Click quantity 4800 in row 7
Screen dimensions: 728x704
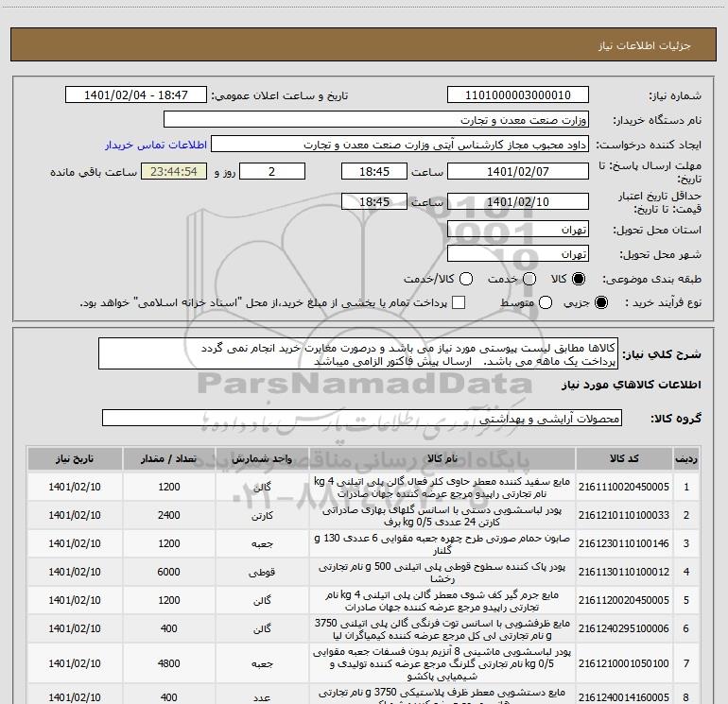(169, 663)
